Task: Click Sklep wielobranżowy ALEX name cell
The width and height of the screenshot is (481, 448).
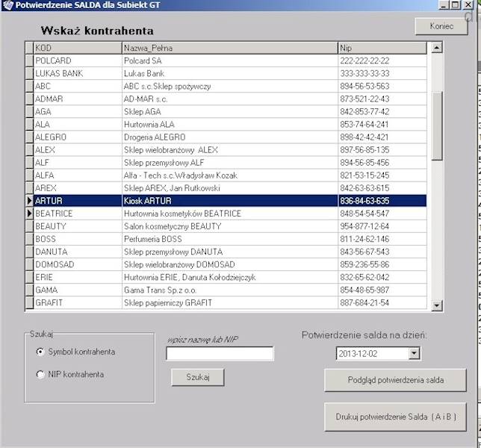Action: click(x=230, y=150)
